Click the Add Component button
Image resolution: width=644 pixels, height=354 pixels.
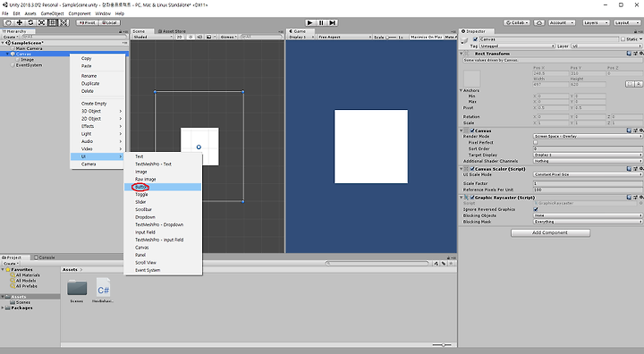(x=550, y=232)
